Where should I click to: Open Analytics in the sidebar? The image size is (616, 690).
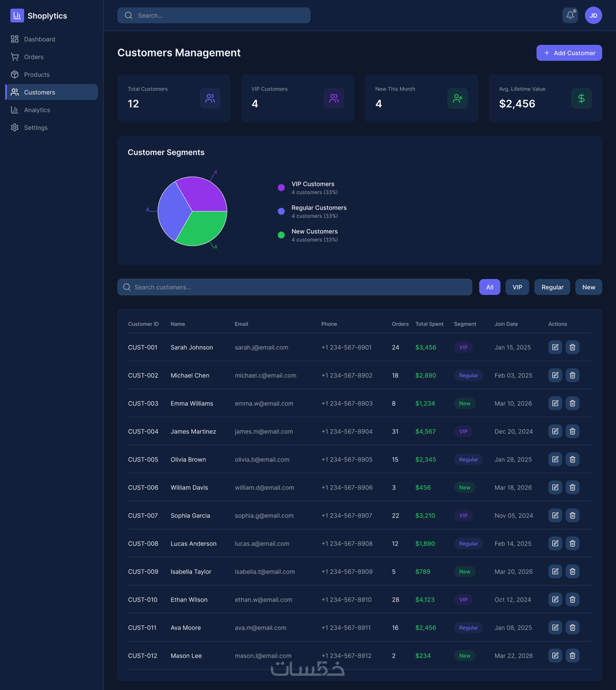click(x=51, y=110)
